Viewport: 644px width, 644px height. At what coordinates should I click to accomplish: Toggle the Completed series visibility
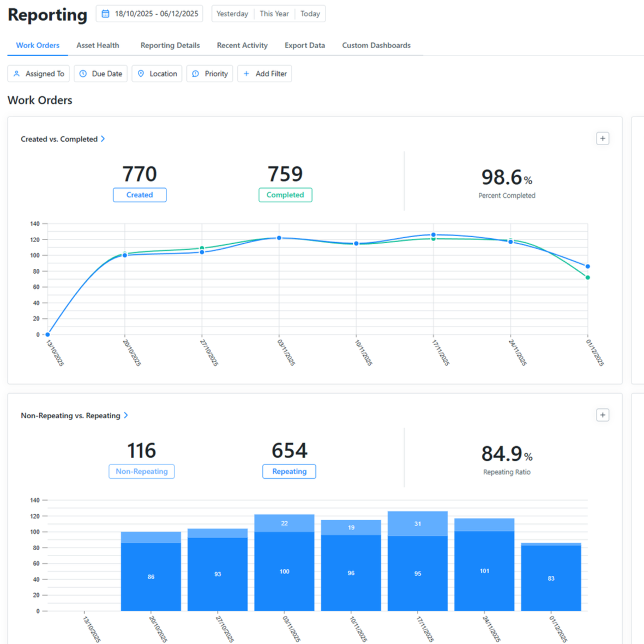pyautogui.click(x=285, y=195)
